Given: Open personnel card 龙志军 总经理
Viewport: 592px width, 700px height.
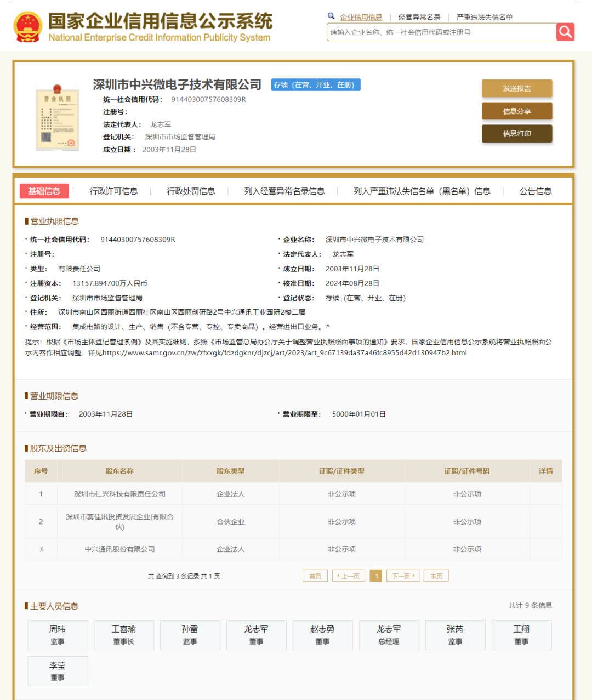Looking at the screenshot, I should [x=389, y=635].
